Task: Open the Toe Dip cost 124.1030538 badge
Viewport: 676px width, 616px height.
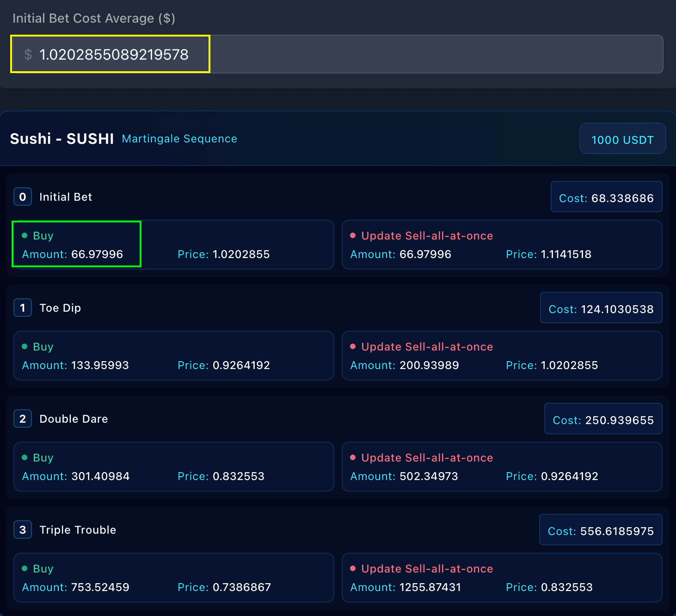Action: click(601, 309)
